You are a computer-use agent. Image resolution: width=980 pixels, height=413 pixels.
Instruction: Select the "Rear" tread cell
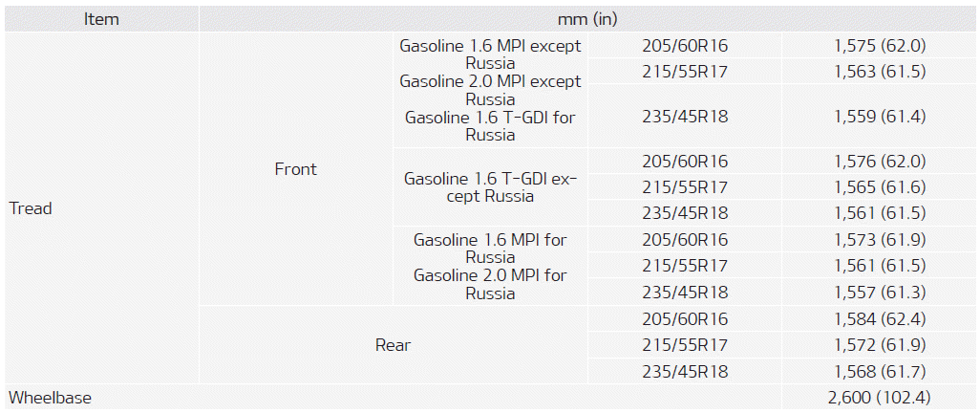point(393,345)
